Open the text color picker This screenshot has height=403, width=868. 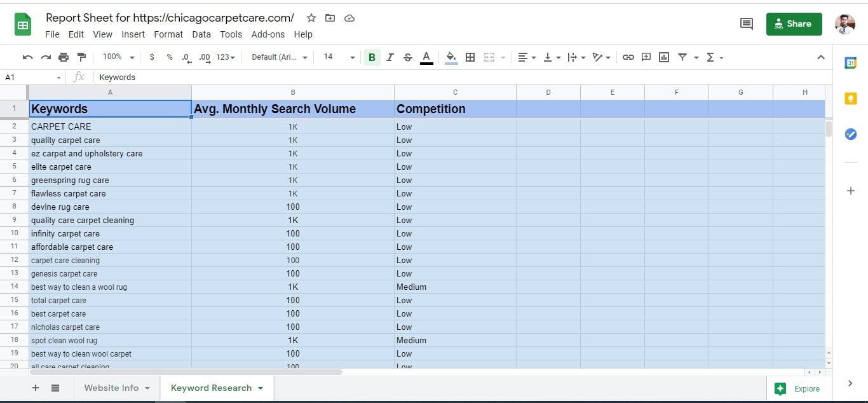tap(426, 57)
